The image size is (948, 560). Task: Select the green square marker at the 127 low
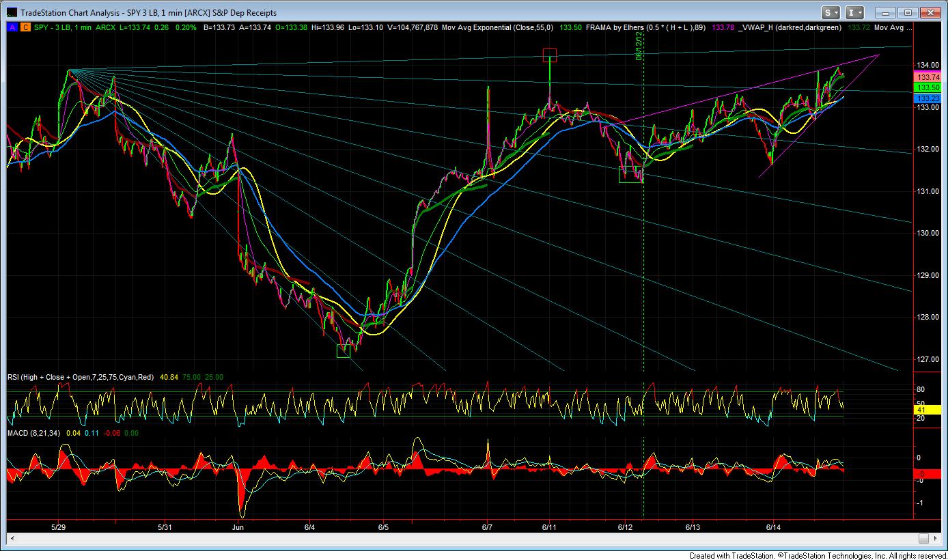(x=344, y=351)
